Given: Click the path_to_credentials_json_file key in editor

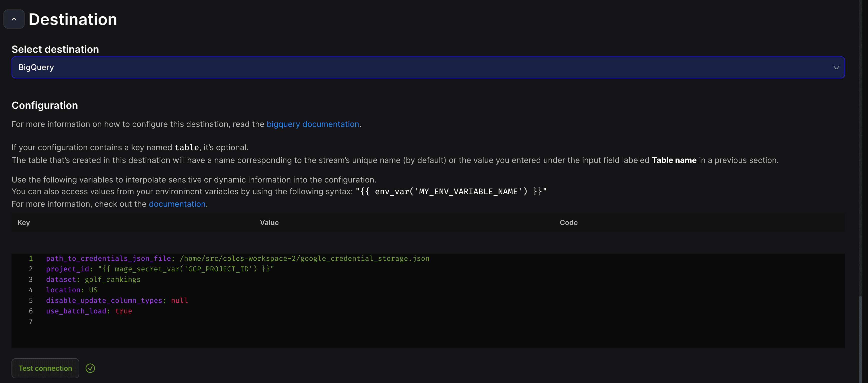Looking at the screenshot, I should click(x=109, y=259).
